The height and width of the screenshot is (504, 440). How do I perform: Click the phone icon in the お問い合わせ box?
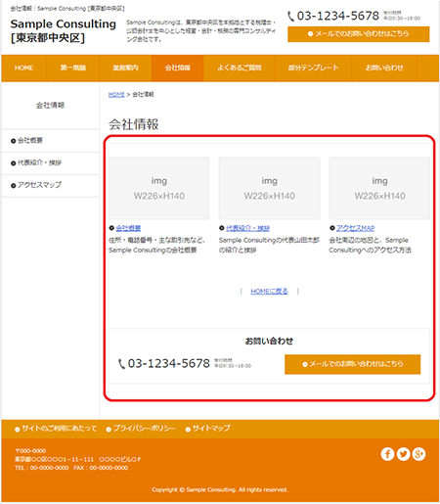(121, 364)
